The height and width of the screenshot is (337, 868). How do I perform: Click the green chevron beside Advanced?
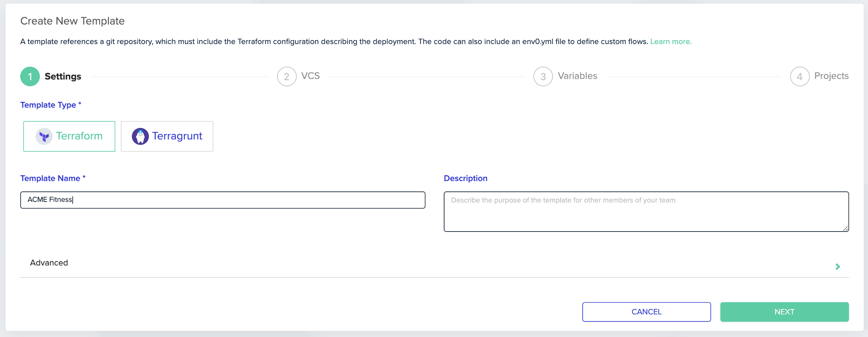click(838, 267)
